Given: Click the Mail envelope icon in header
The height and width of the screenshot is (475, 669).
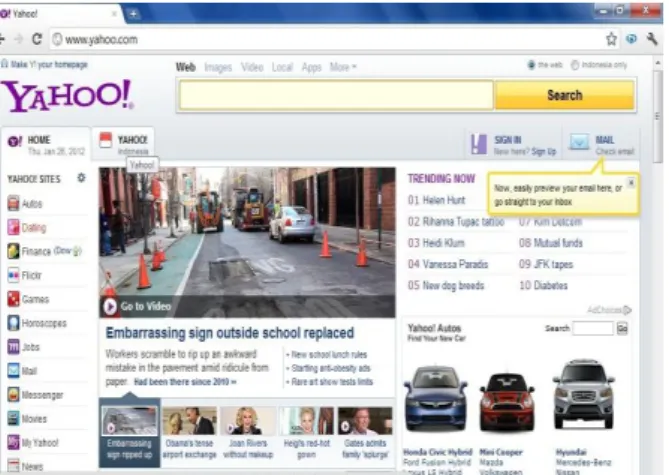Looking at the screenshot, I should (x=579, y=142).
